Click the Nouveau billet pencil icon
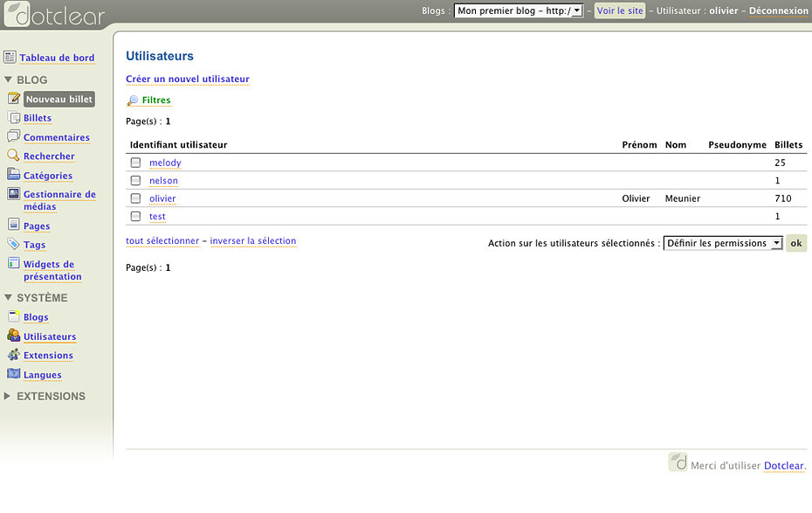 (x=14, y=99)
